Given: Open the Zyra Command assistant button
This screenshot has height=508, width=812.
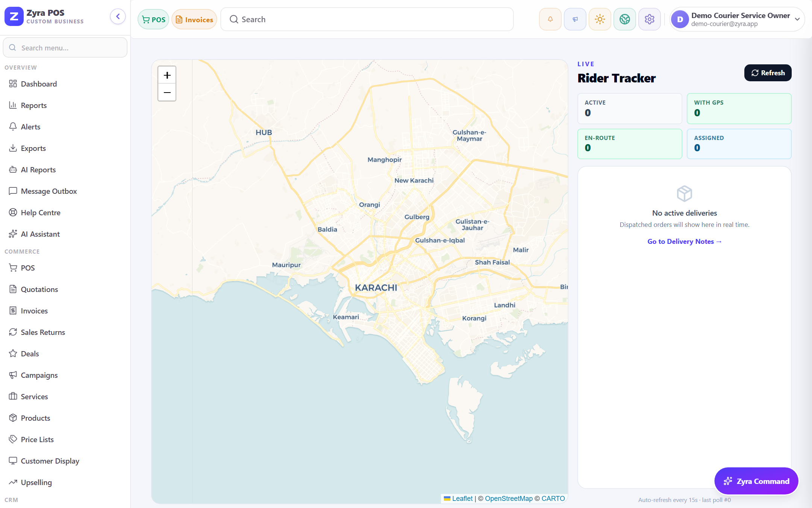Looking at the screenshot, I should pyautogui.click(x=756, y=481).
